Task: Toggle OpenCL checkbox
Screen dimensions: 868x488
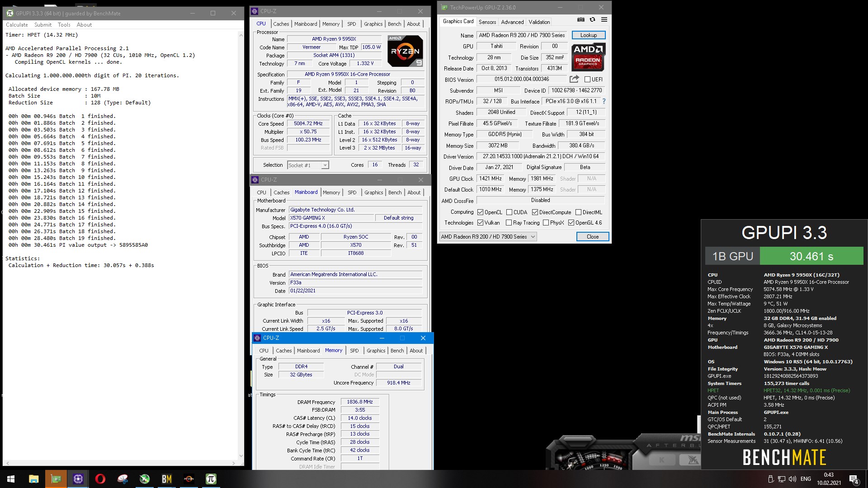Action: (x=480, y=212)
